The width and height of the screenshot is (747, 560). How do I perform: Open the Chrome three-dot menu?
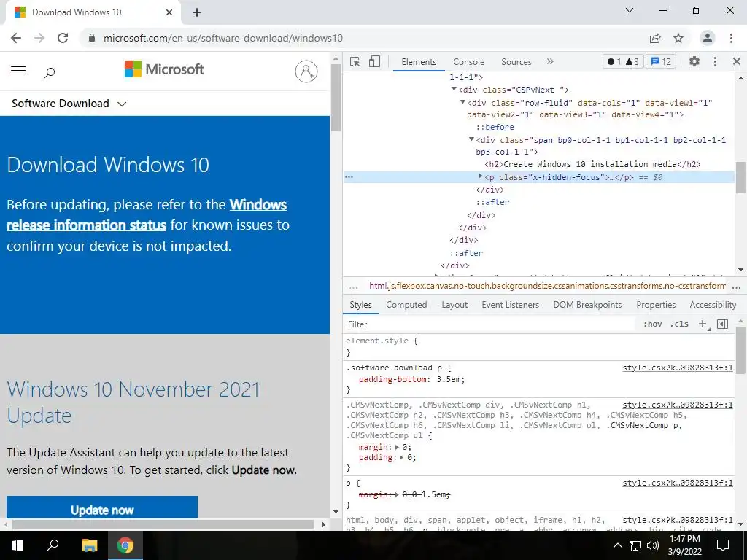click(x=731, y=38)
